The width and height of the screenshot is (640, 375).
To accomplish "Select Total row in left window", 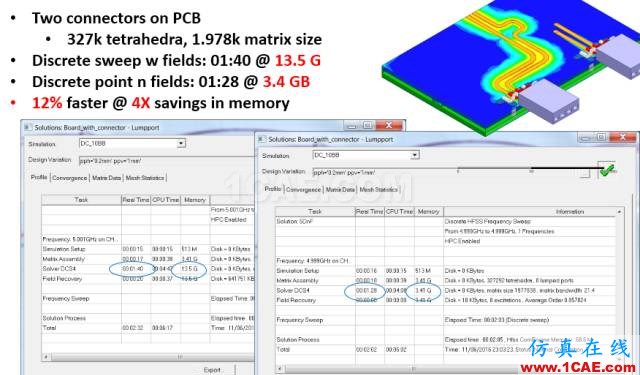I will point(148,328).
